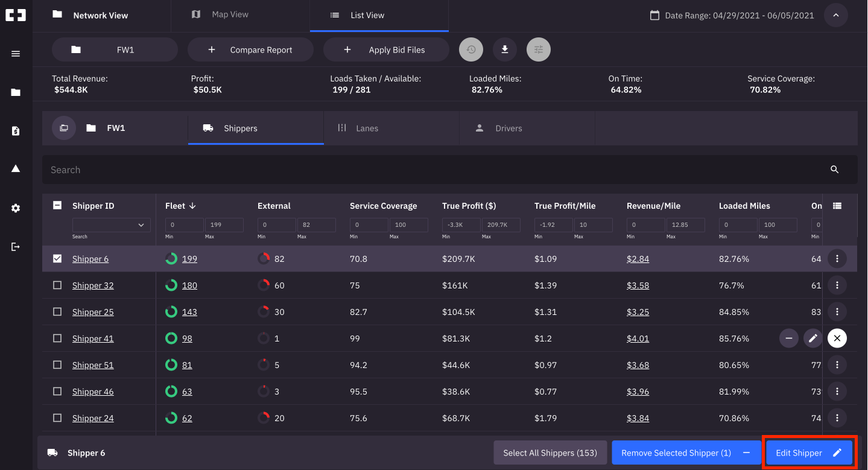
Task: Collapse the date range chevron button
Action: click(x=836, y=16)
